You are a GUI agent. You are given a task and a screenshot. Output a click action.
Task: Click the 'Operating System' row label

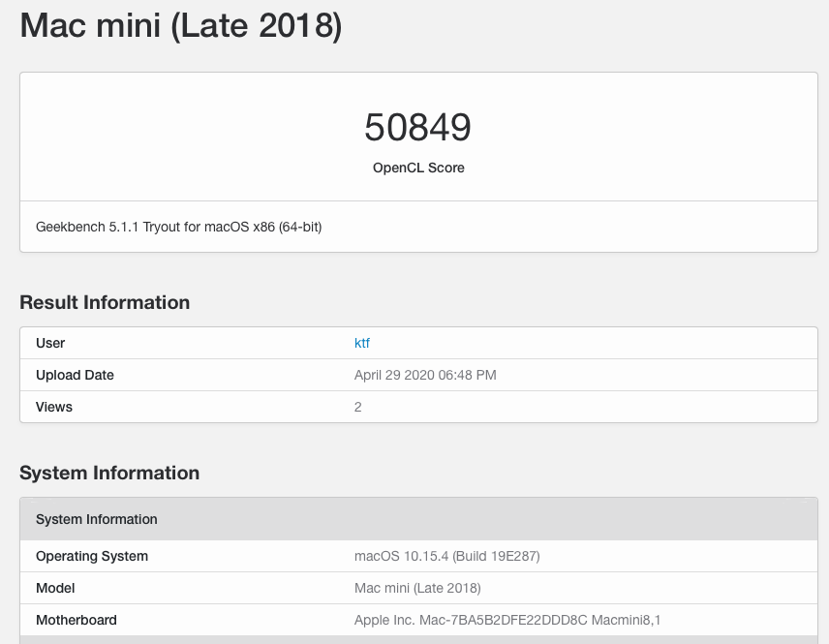click(92, 556)
